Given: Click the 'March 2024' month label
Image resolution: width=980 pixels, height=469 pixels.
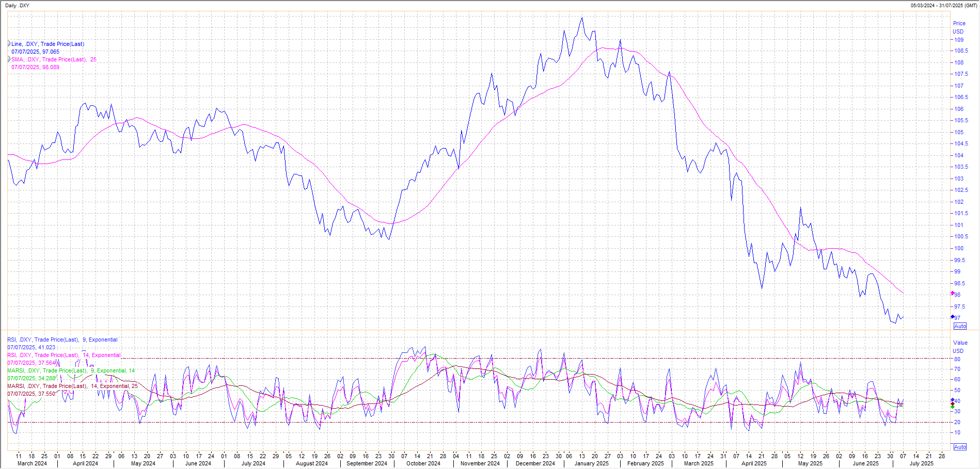Looking at the screenshot, I should [x=32, y=463].
